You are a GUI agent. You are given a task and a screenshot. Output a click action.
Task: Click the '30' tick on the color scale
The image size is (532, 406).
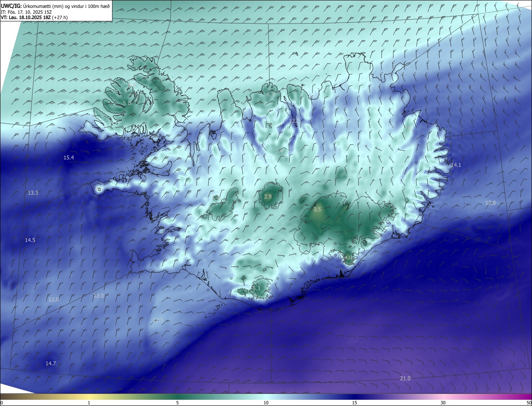(443, 403)
